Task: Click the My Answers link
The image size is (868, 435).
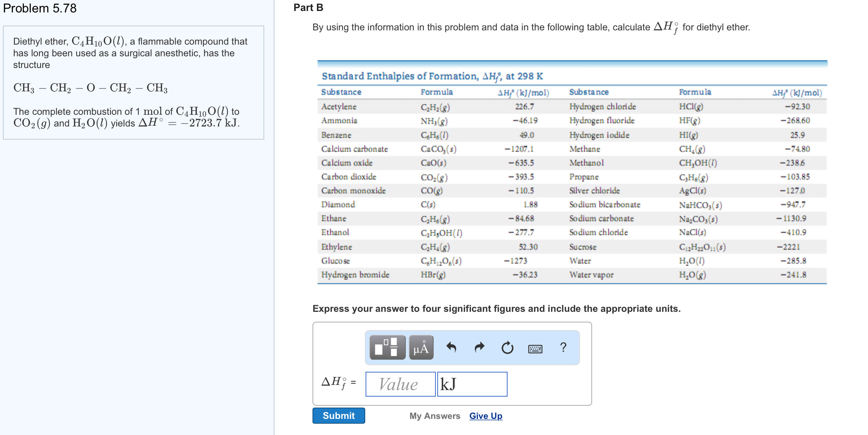Action: pyautogui.click(x=435, y=416)
